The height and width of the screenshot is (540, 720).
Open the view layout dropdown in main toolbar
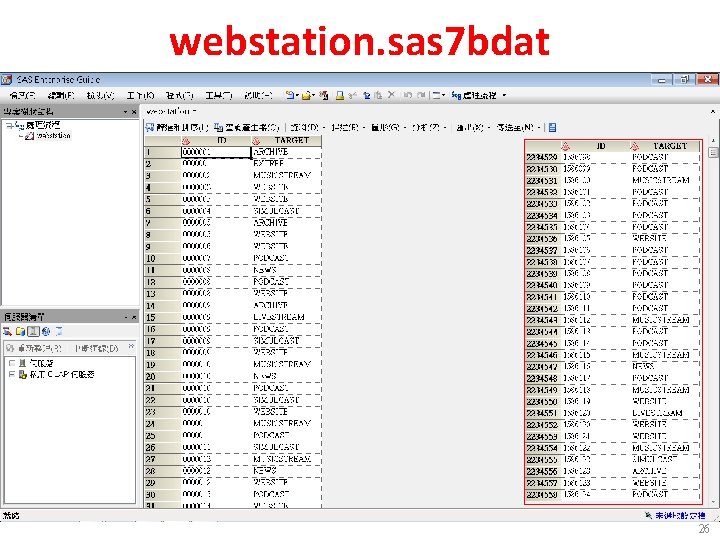click(x=439, y=95)
